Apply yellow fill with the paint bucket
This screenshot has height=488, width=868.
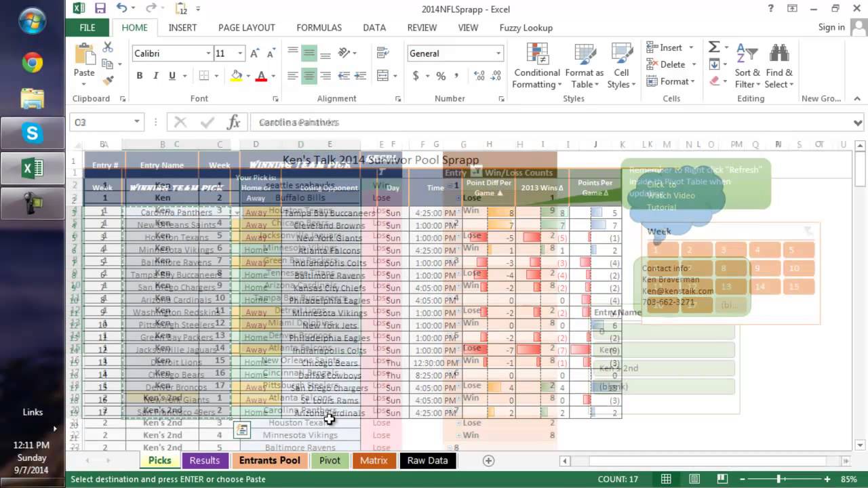tap(236, 76)
